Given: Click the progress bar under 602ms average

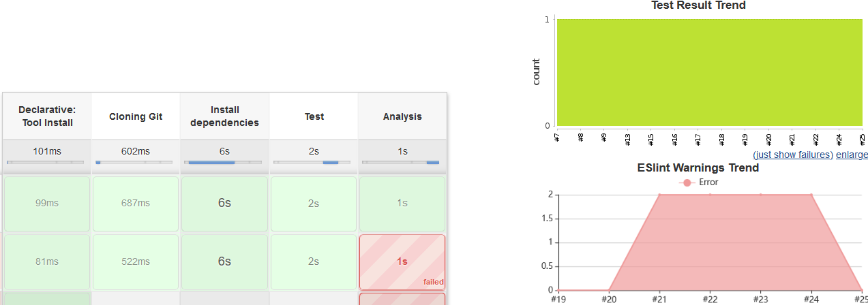Looking at the screenshot, I should tap(134, 163).
